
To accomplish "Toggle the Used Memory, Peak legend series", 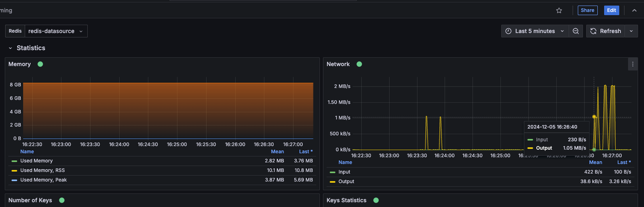I will (x=43, y=180).
